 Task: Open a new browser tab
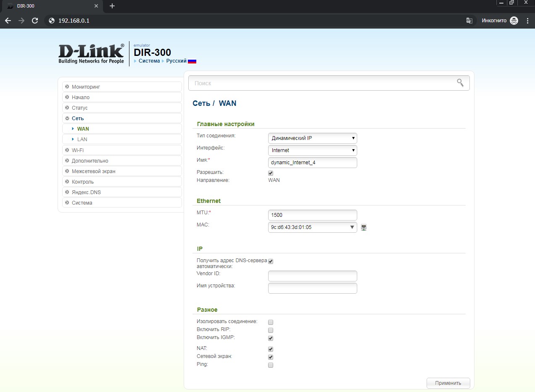[x=112, y=6]
